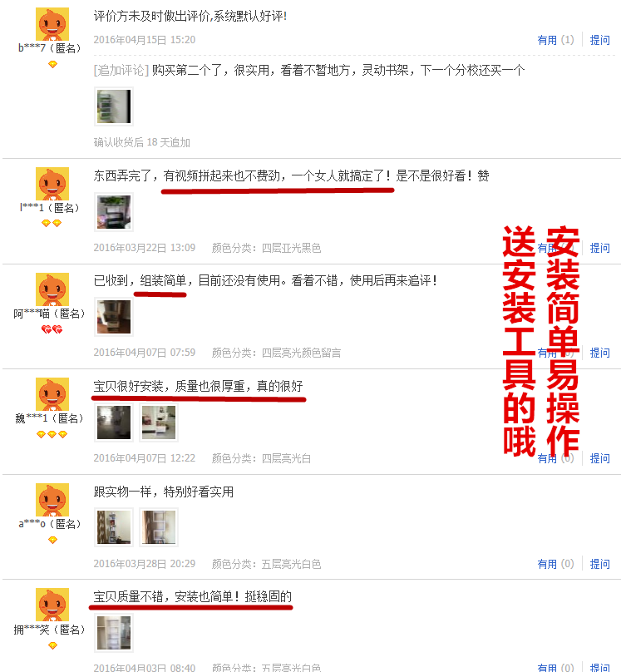621x672 pixels.
Task: Click 提问 for the 四层亚光黑色 review
Action: click(x=599, y=248)
